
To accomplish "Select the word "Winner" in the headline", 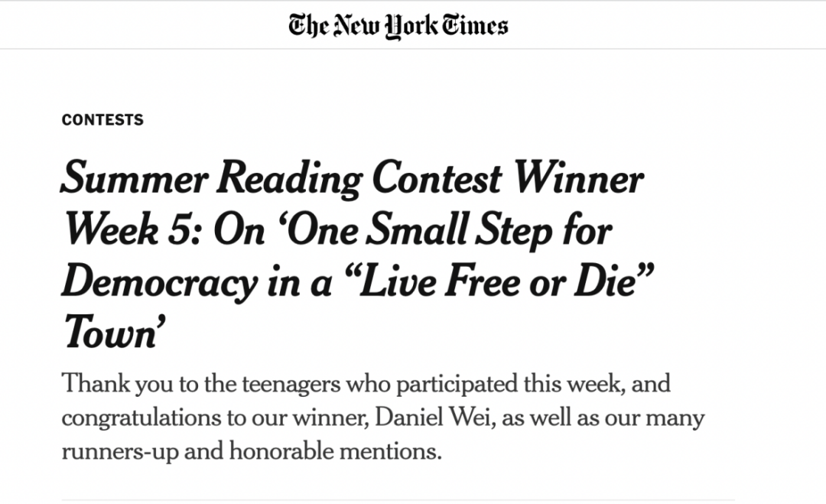I will coord(578,178).
